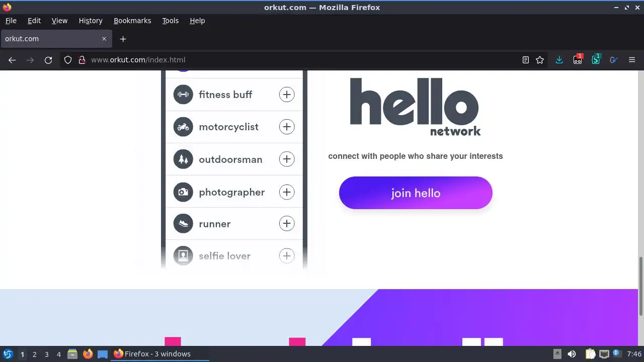Open the Tools menu

(170, 21)
